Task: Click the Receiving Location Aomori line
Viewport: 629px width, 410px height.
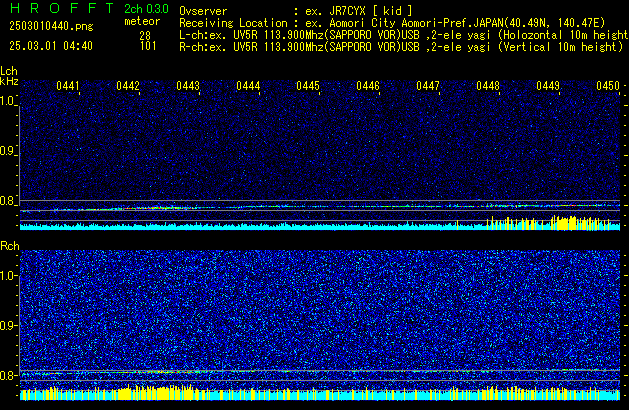Action: click(392, 23)
